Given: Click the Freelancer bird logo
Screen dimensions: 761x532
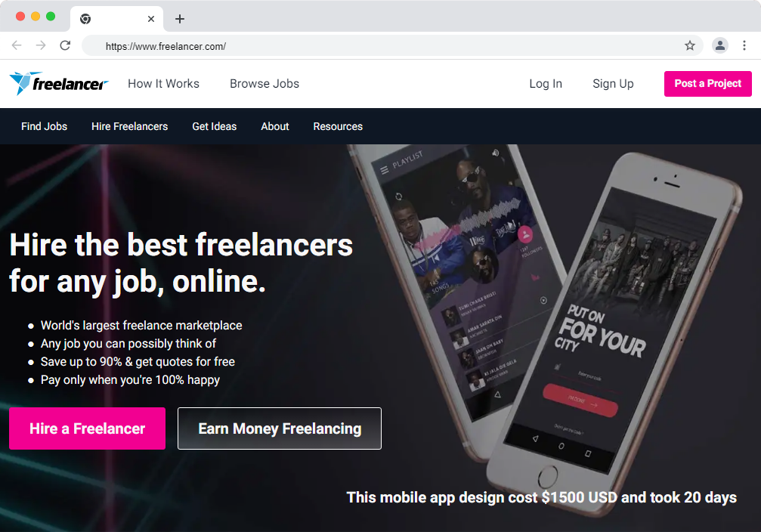Looking at the screenshot, I should click(x=59, y=83).
